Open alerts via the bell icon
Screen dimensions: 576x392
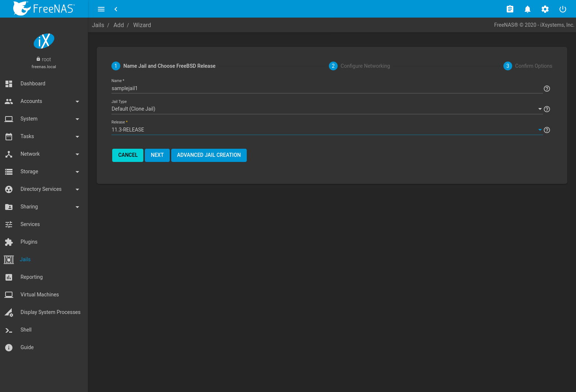click(527, 9)
